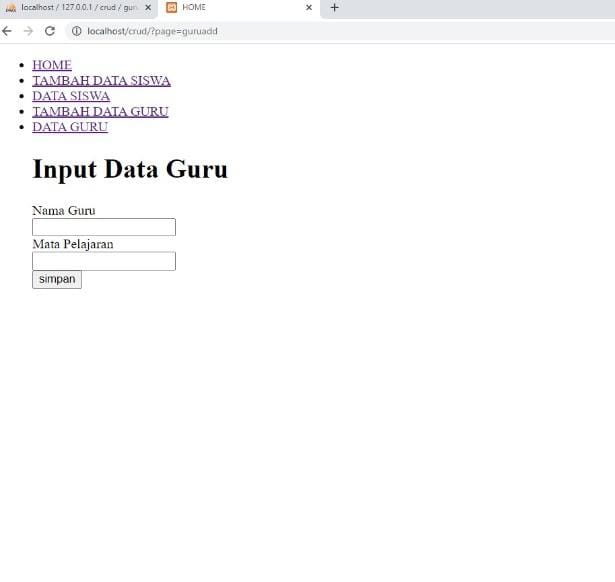Close the HOME tab
The image size is (615, 582).
(x=308, y=8)
